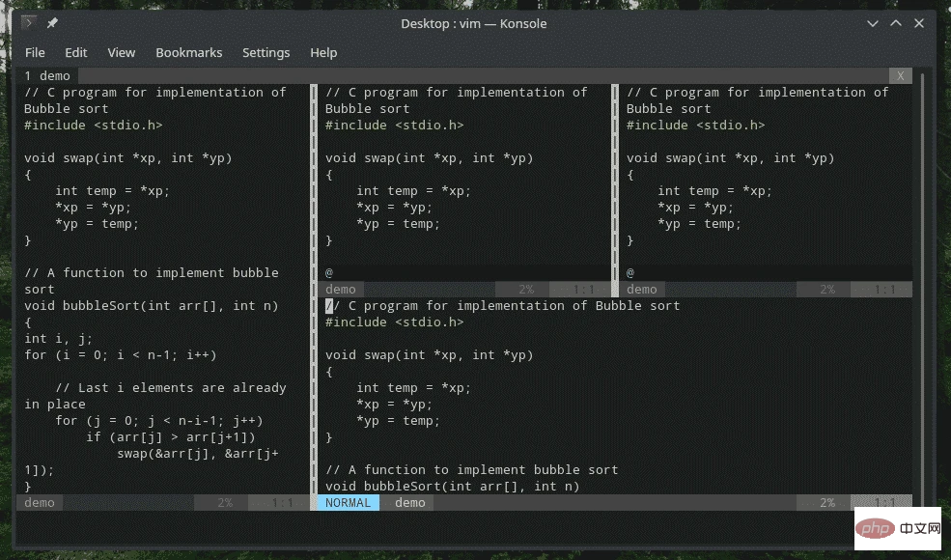This screenshot has width=951, height=560.
Task: Click the pin window icon in title bar
Action: 52,23
